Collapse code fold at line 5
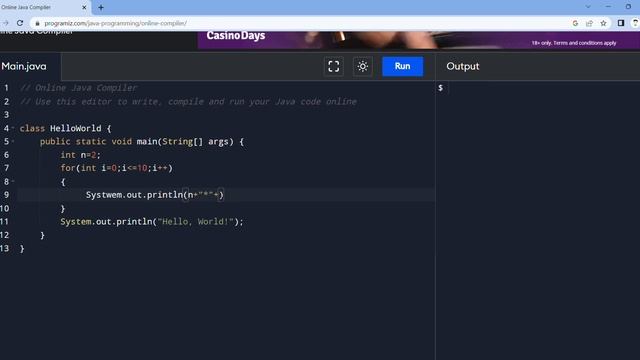This screenshot has height=360, width=640. point(13,141)
